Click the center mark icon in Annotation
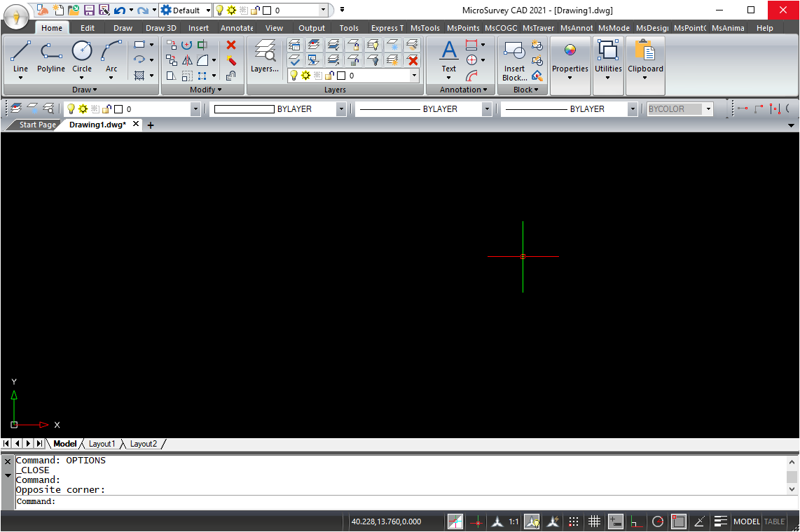The image size is (800, 532). tap(471, 60)
